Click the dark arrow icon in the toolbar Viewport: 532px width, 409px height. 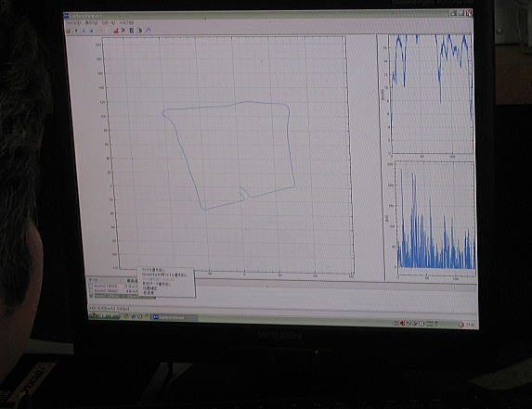(x=77, y=31)
